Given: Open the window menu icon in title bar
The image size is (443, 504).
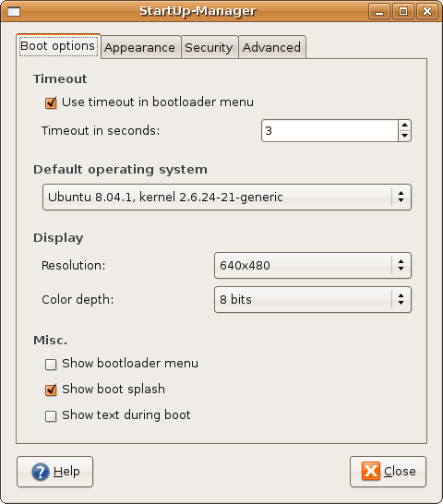Looking at the screenshot, I should click(x=14, y=12).
